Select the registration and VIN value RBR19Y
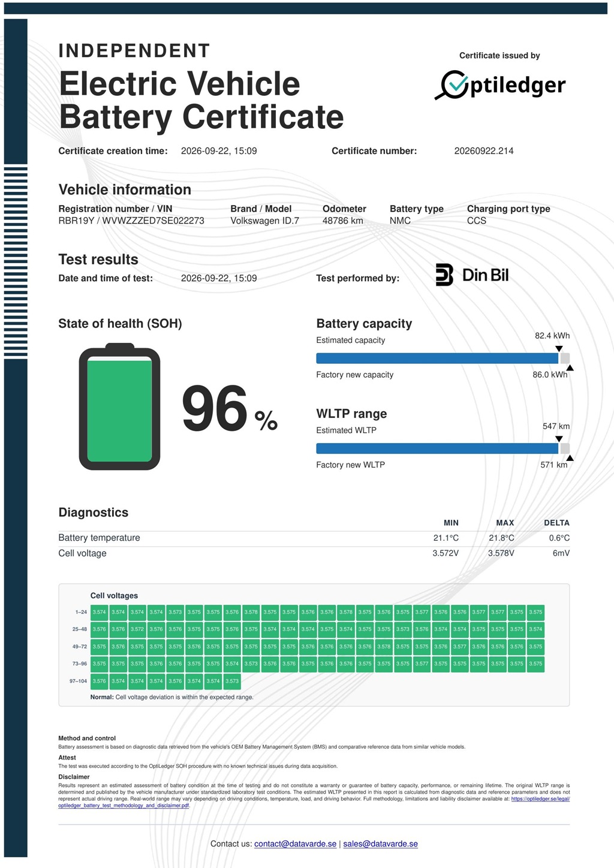 [131, 221]
